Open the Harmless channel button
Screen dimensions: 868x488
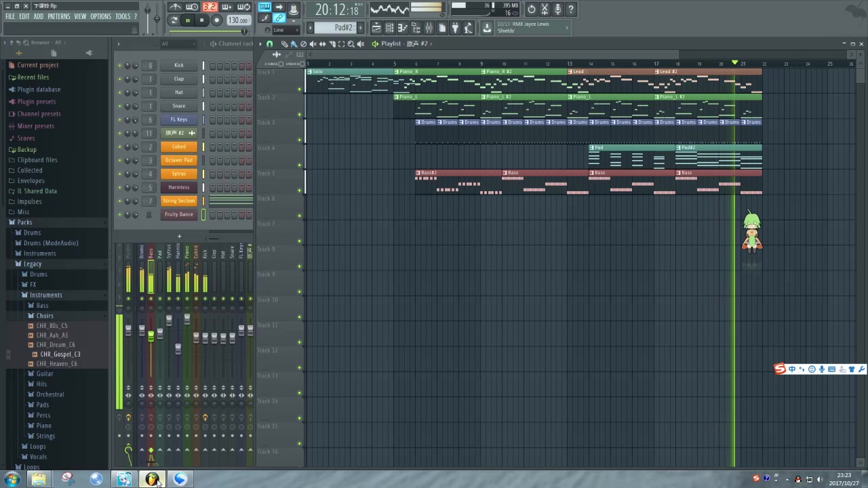(179, 187)
